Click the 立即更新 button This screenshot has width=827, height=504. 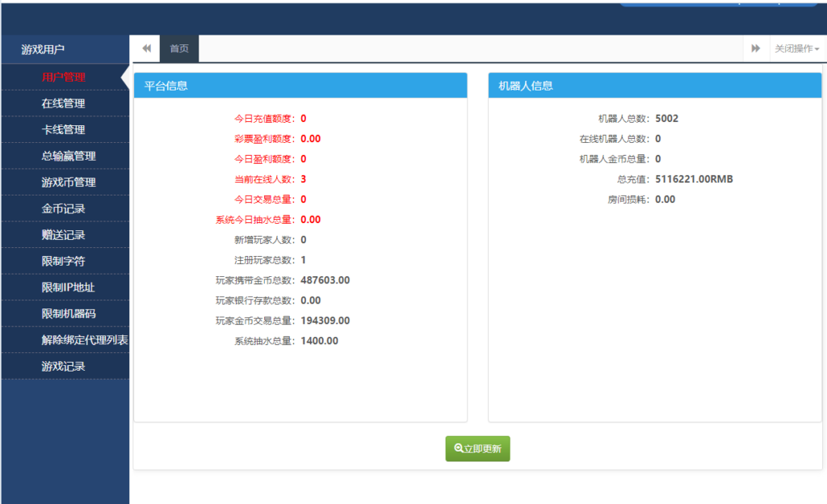pos(477,447)
